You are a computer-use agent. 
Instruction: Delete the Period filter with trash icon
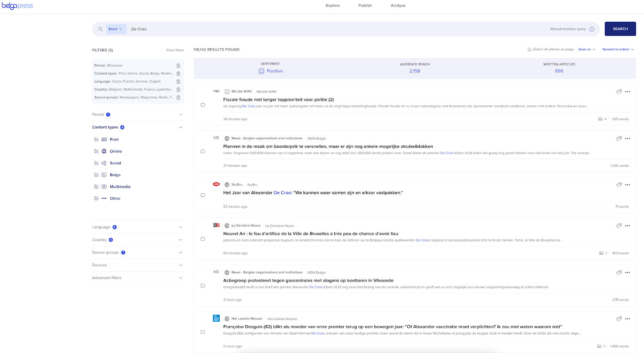point(178,66)
